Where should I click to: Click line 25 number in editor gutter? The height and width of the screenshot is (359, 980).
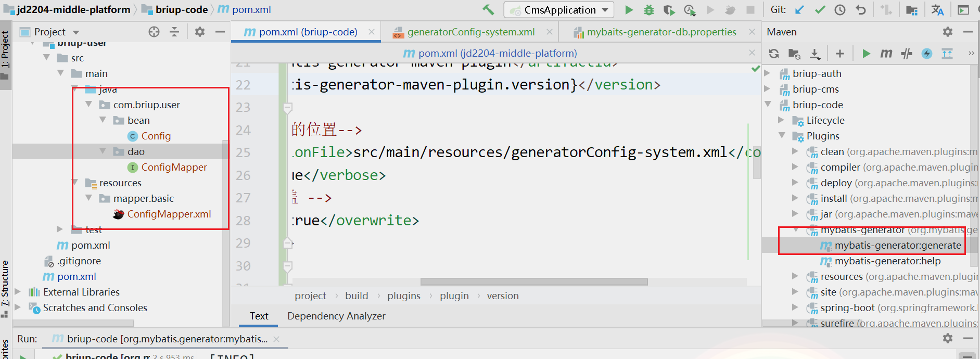pyautogui.click(x=243, y=152)
